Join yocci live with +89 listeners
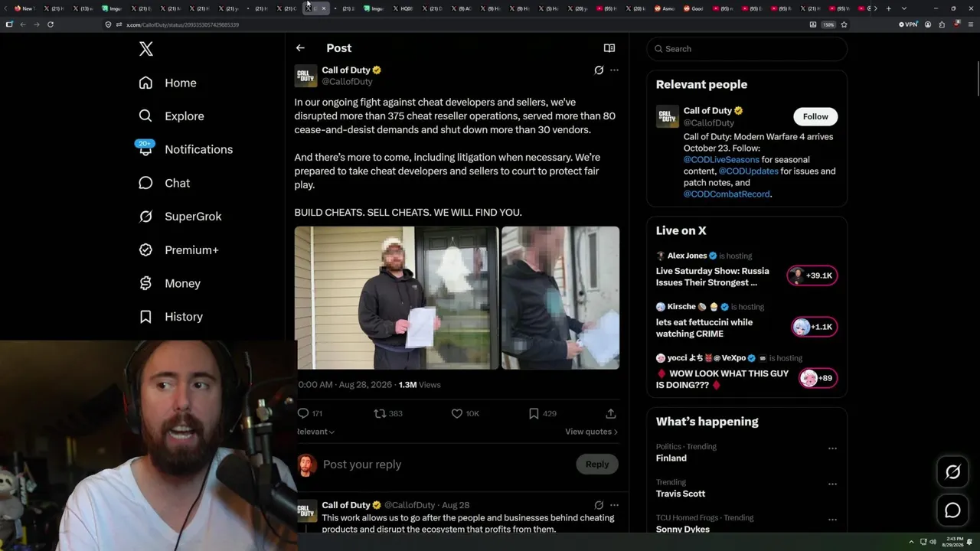The width and height of the screenshot is (980, 551). click(x=818, y=378)
